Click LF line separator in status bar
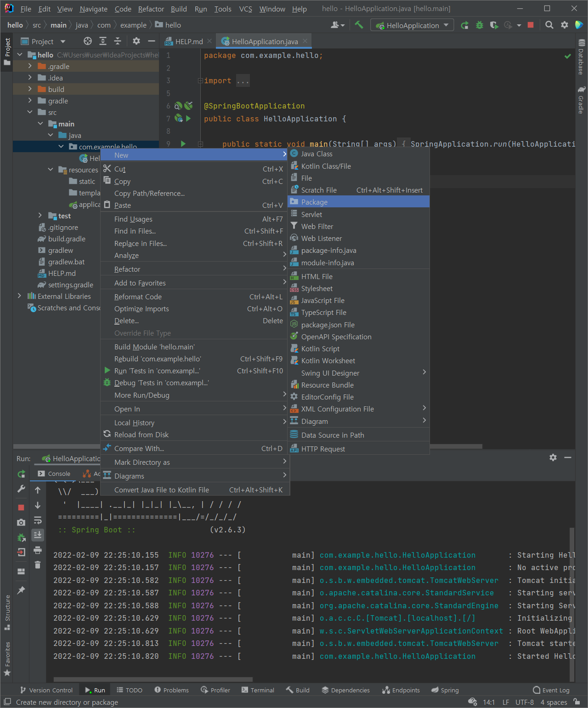 (x=505, y=702)
